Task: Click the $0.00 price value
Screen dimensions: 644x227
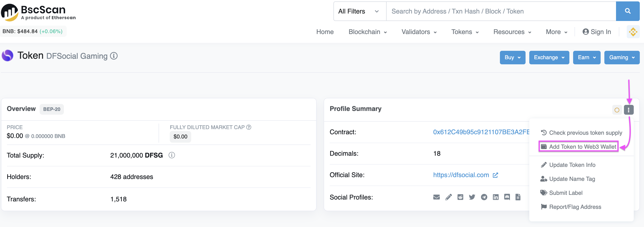Action: tap(15, 136)
